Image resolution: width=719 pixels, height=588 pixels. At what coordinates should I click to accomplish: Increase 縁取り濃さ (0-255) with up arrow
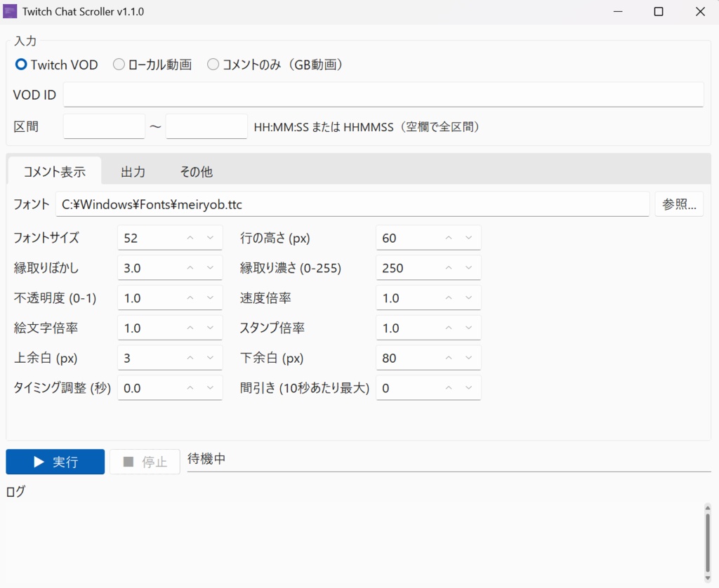tap(449, 267)
